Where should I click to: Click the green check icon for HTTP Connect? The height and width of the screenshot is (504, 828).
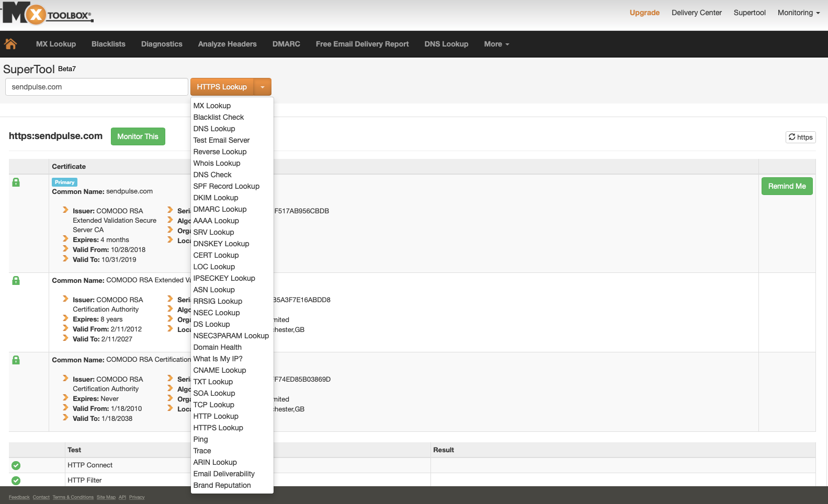click(x=16, y=465)
